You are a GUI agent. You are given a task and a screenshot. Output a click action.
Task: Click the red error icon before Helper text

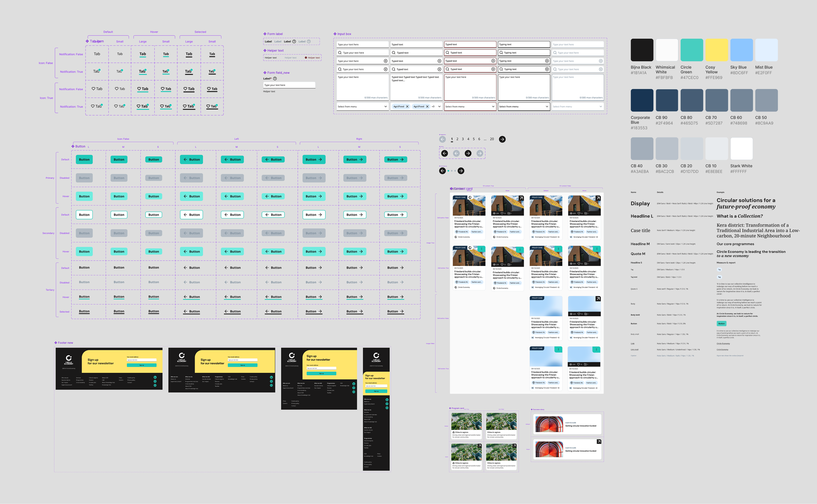click(x=306, y=58)
